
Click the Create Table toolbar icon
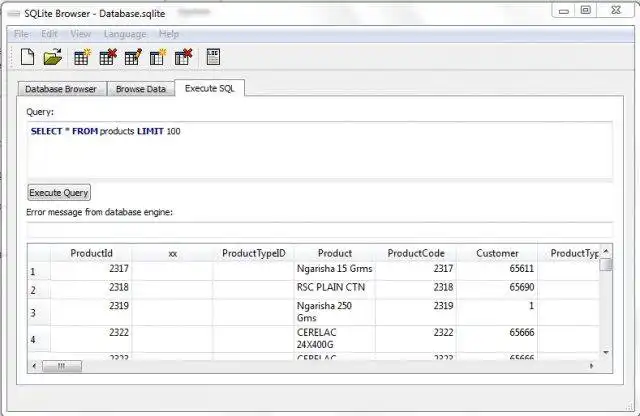point(82,57)
